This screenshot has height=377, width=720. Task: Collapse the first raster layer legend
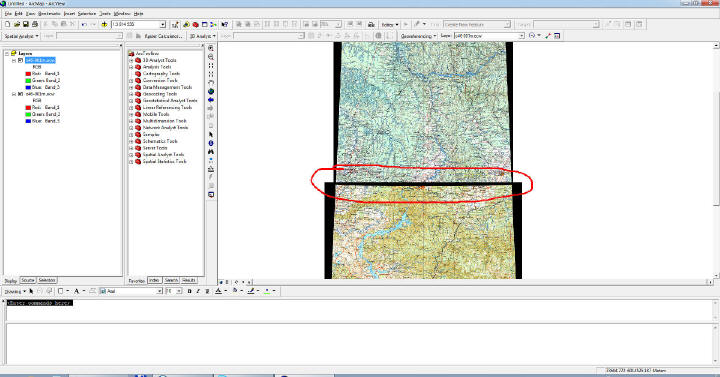coord(14,61)
